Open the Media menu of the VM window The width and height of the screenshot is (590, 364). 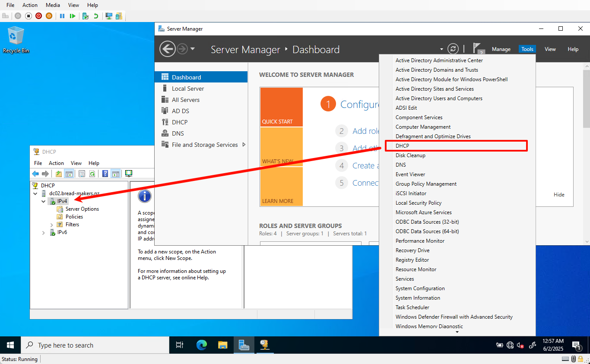point(53,5)
